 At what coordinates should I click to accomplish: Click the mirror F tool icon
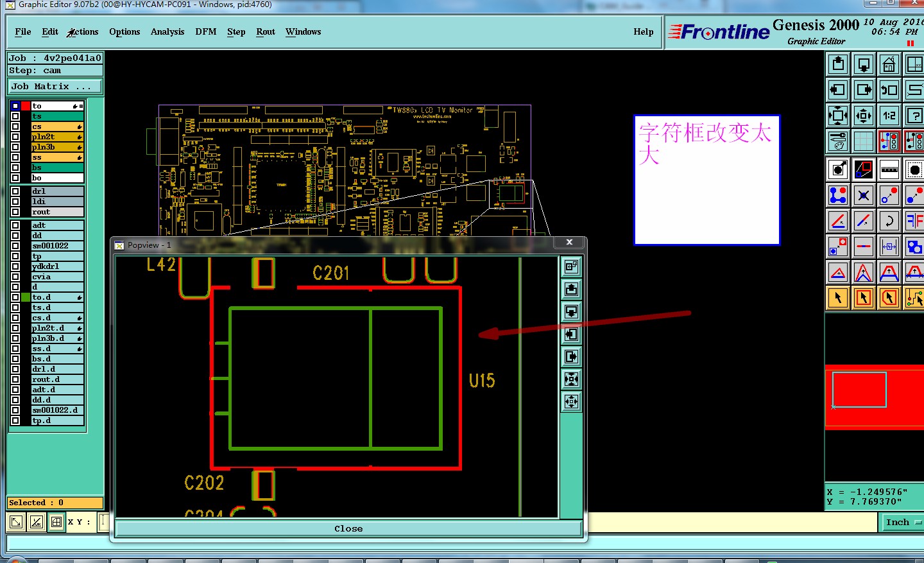tap(914, 221)
